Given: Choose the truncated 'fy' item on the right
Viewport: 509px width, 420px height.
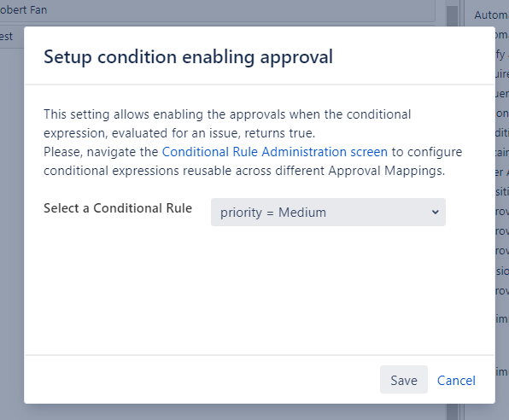Looking at the screenshot, I should (501, 55).
